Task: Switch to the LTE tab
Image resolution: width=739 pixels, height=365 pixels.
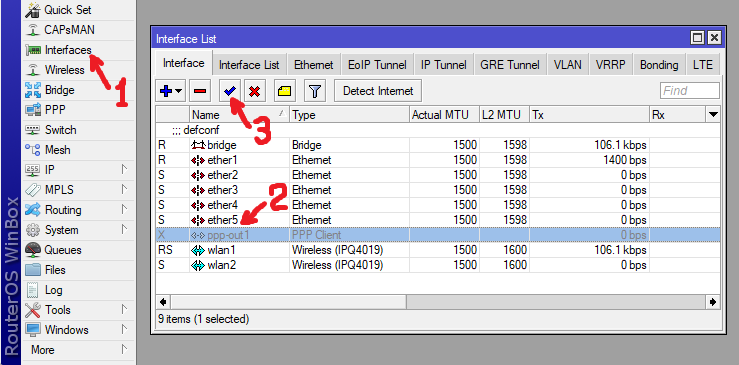Action: tap(703, 65)
